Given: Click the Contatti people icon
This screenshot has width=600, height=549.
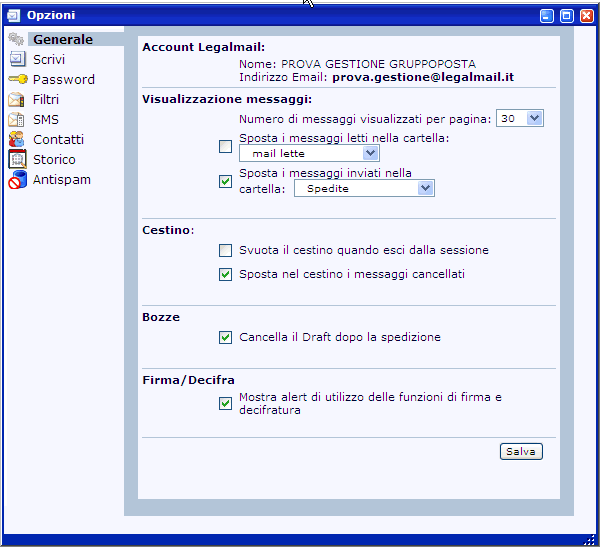Looking at the screenshot, I should 16,140.
